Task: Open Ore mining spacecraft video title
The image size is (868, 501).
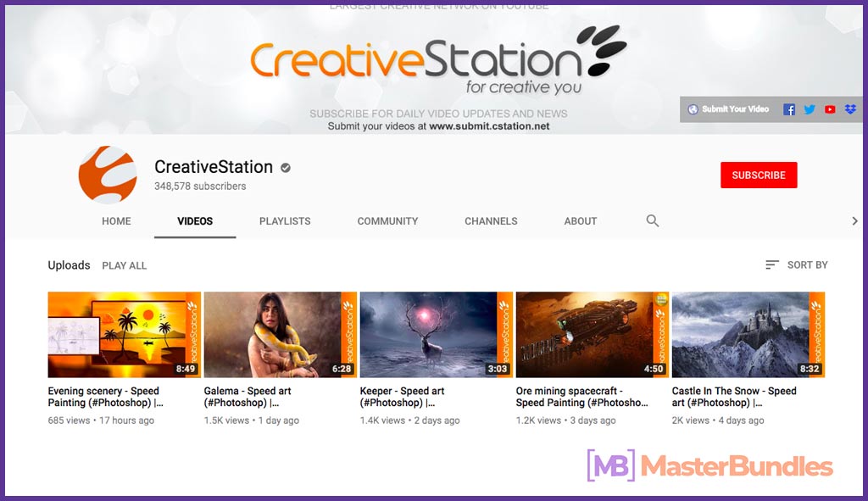Action: (581, 397)
